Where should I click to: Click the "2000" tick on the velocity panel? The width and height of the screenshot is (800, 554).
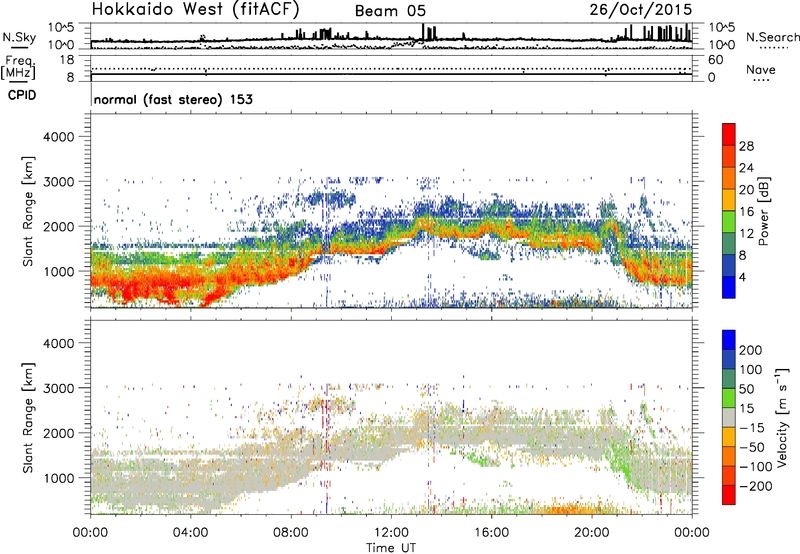(58, 433)
